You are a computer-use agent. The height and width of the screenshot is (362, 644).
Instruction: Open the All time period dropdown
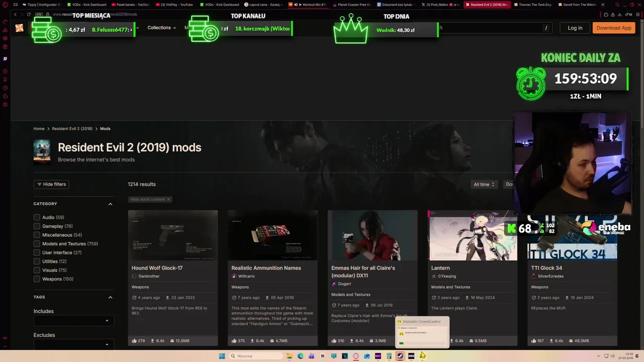(484, 185)
